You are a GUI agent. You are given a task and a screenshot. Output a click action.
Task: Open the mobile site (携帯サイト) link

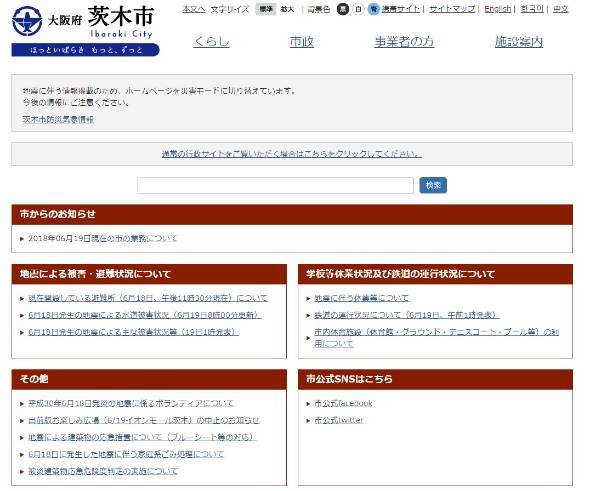point(400,9)
